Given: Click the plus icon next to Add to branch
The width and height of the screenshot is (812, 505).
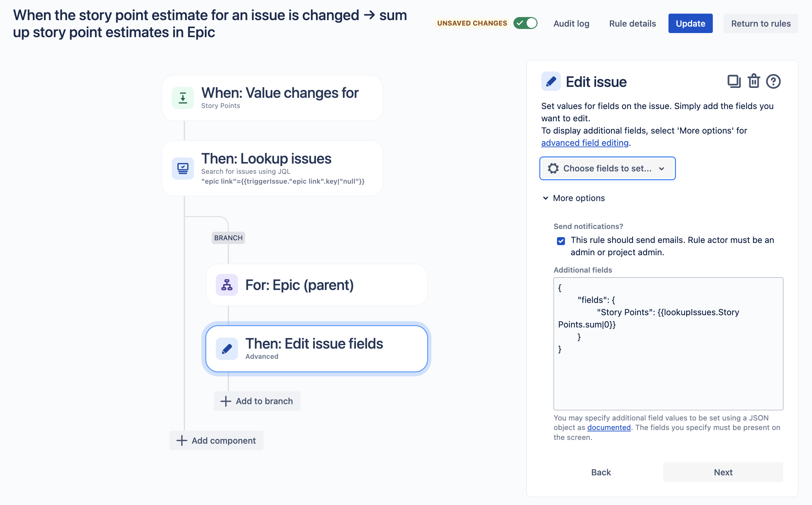Looking at the screenshot, I should 226,401.
